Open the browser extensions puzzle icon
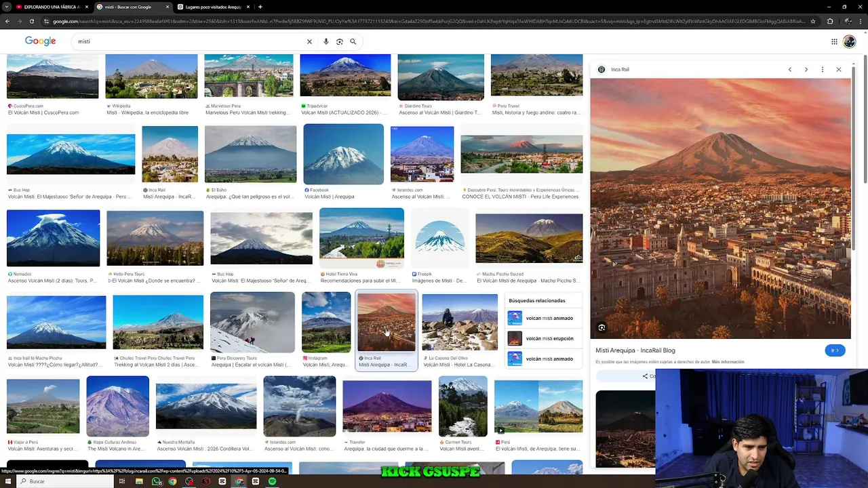Viewport: 868px width, 488px height. [x=830, y=21]
